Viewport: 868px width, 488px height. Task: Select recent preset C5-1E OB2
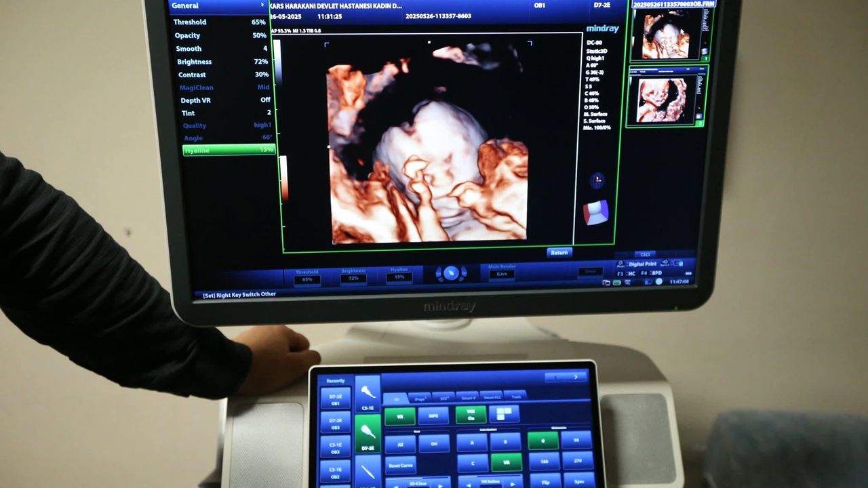pyautogui.click(x=336, y=470)
